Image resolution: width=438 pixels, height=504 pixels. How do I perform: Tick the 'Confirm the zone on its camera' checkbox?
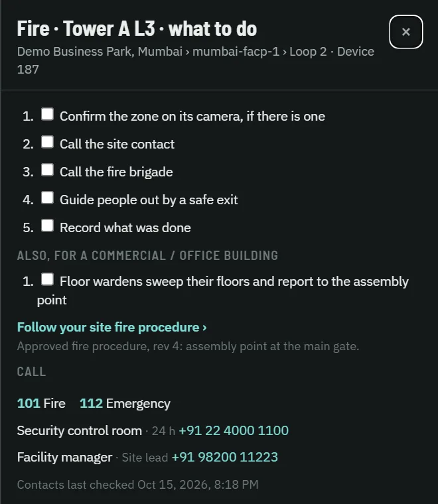coord(47,114)
